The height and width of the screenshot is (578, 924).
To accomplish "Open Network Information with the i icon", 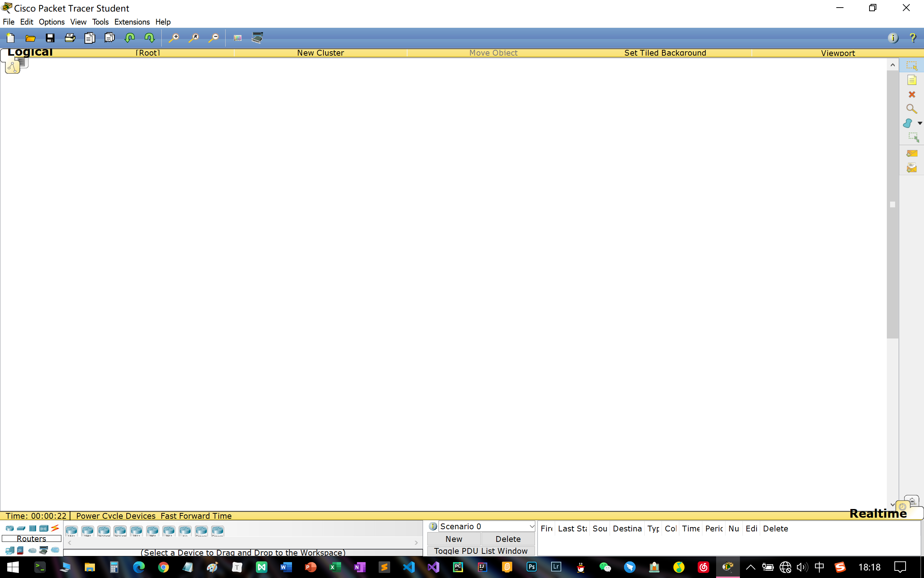I will point(893,38).
